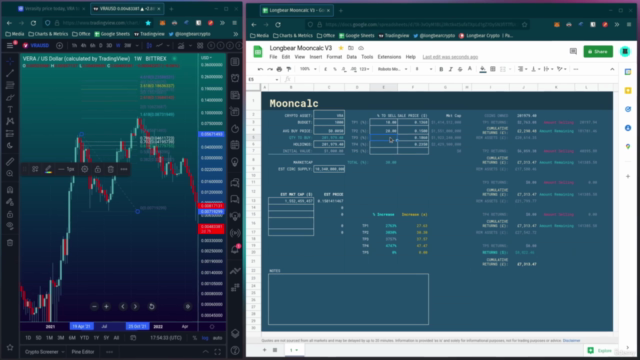640x360 pixels.
Task: Switch to the Pine Editor tab
Action: pyautogui.click(x=83, y=352)
